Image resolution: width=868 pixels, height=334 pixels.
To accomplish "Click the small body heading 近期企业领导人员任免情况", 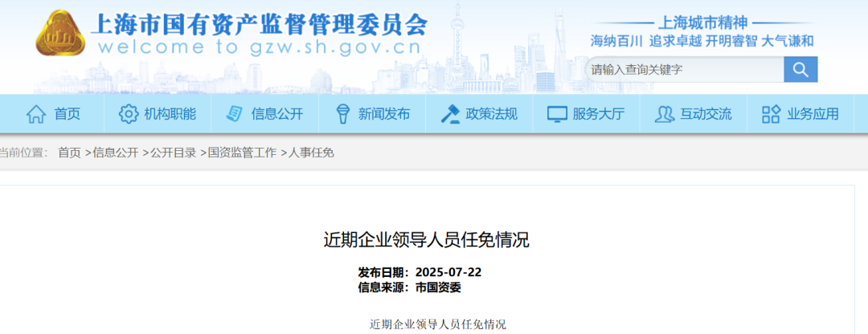I will coord(438,324).
